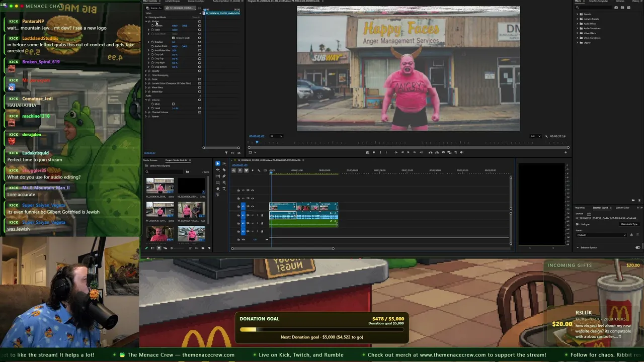Screen dimensions: 644x362
Task: Toggle the Uniform Scale checkbox
Action: click(174, 38)
